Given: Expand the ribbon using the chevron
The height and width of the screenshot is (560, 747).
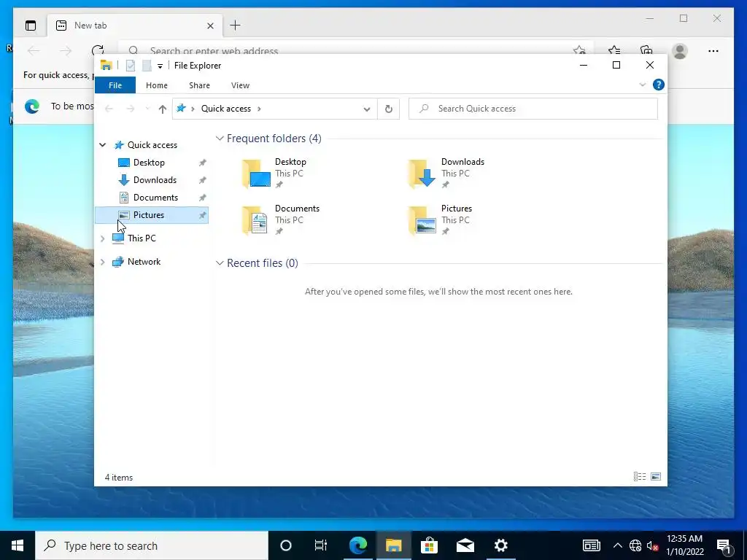Looking at the screenshot, I should (x=642, y=85).
